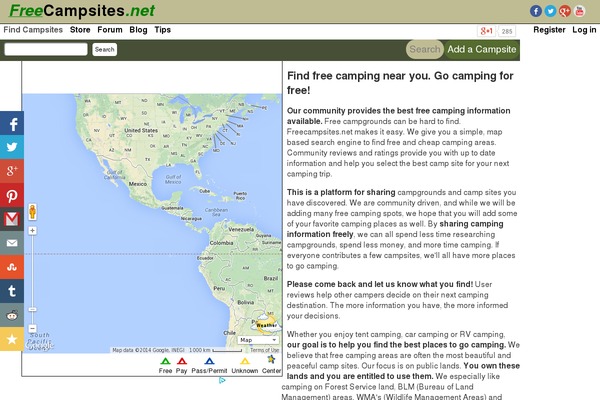This screenshot has width=600, height=400.
Task: Share via Tumblr sidebar button
Action: (12, 291)
